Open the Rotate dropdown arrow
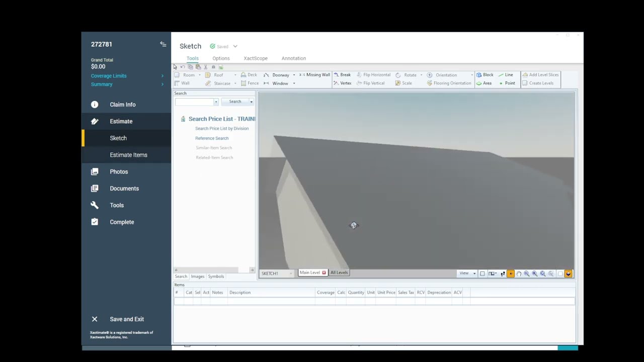This screenshot has height=362, width=644. [x=421, y=75]
